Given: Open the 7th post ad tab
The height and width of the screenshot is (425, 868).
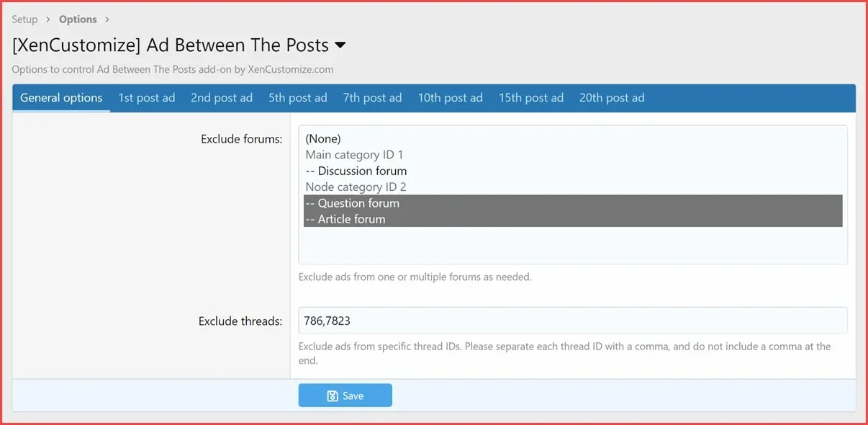Looking at the screenshot, I should pos(372,97).
